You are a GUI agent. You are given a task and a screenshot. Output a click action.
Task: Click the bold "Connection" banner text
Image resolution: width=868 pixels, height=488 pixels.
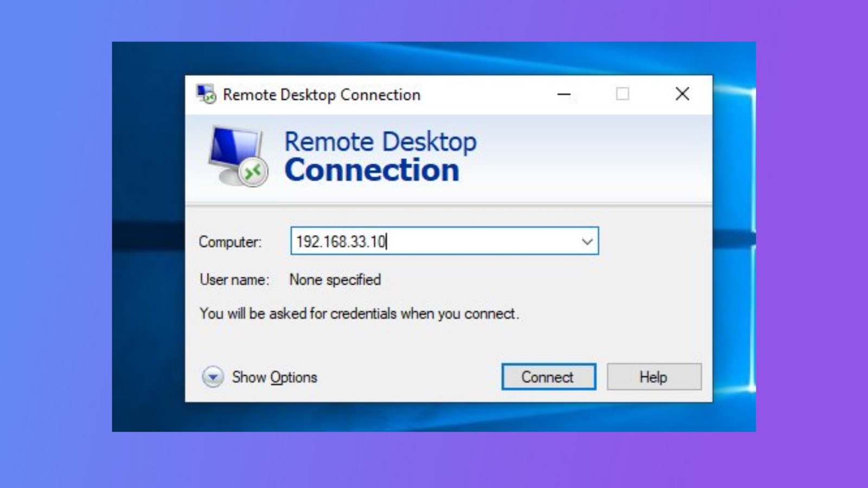pos(372,170)
